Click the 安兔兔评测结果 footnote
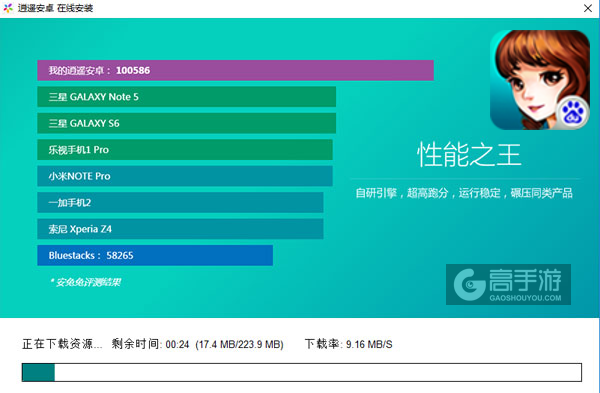The image size is (600, 393). [86, 282]
